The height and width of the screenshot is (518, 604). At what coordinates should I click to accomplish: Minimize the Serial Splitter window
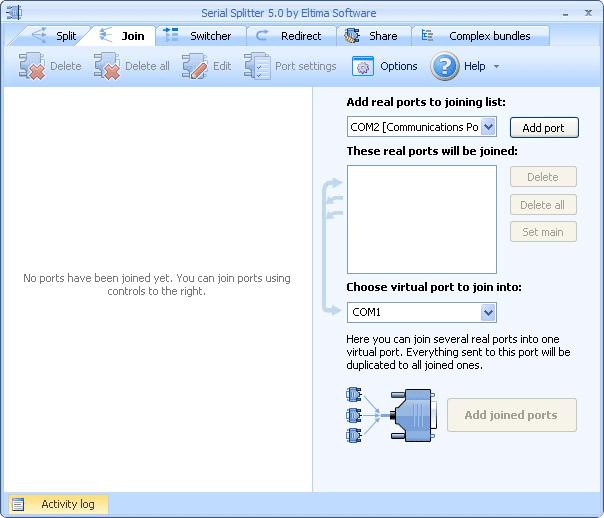pyautogui.click(x=565, y=14)
